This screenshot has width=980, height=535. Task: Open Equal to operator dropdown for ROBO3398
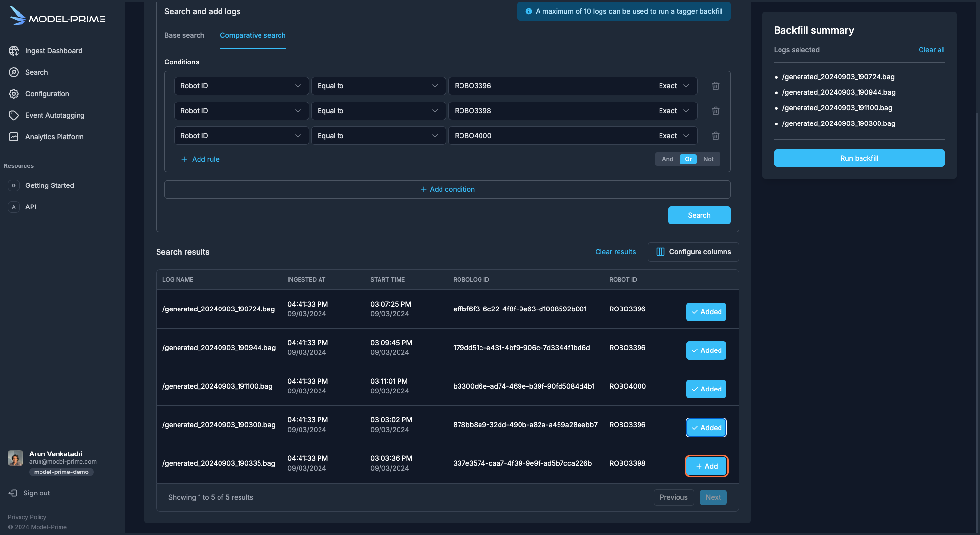pyautogui.click(x=379, y=111)
